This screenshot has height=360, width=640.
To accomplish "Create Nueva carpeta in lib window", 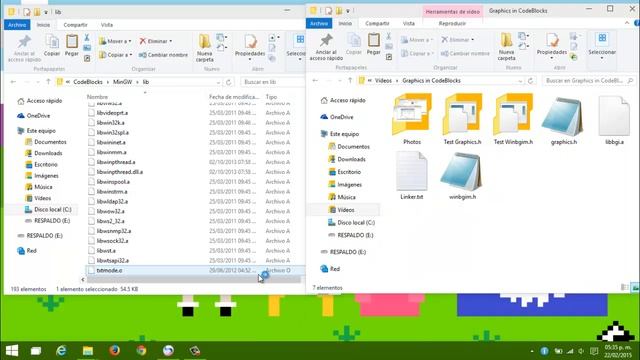I will click(204, 48).
